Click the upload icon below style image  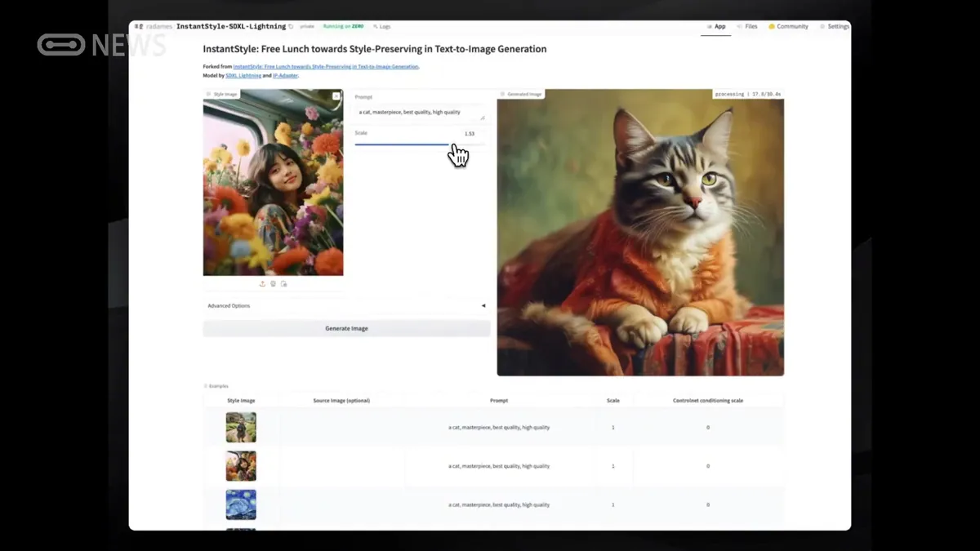coord(262,283)
